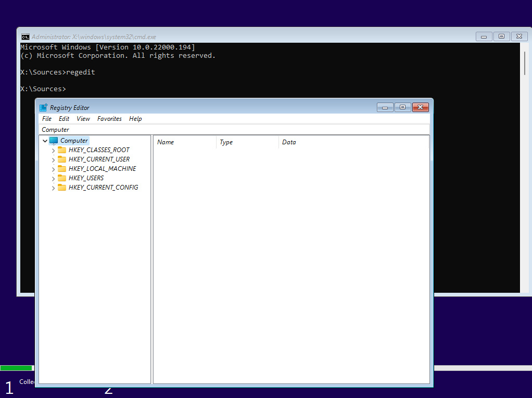Click the Type column header

pyautogui.click(x=247, y=142)
